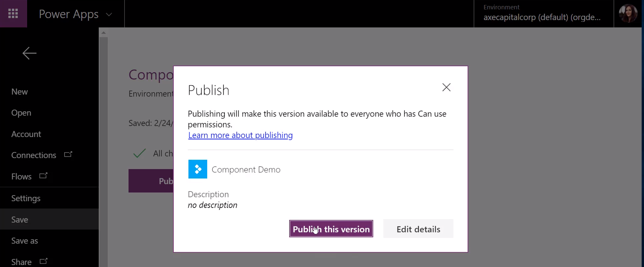644x267 pixels.
Task: Click the Connections external link icon
Action: (x=68, y=154)
